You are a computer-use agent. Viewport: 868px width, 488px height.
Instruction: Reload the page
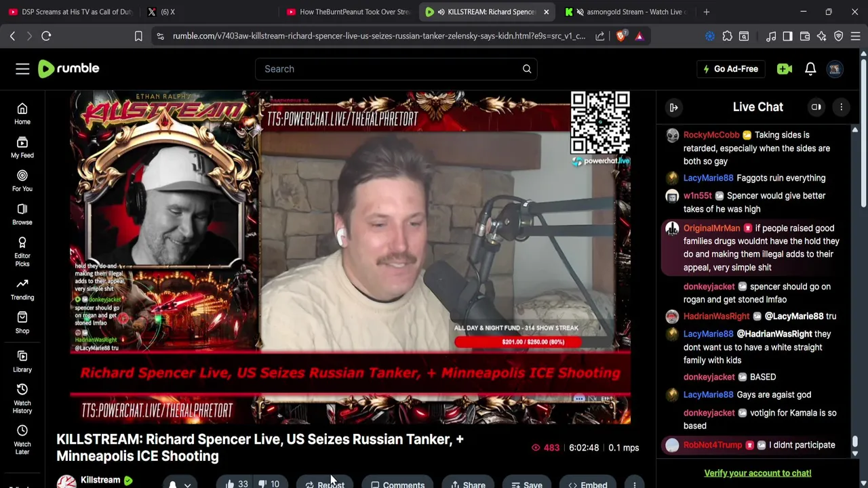(x=46, y=36)
